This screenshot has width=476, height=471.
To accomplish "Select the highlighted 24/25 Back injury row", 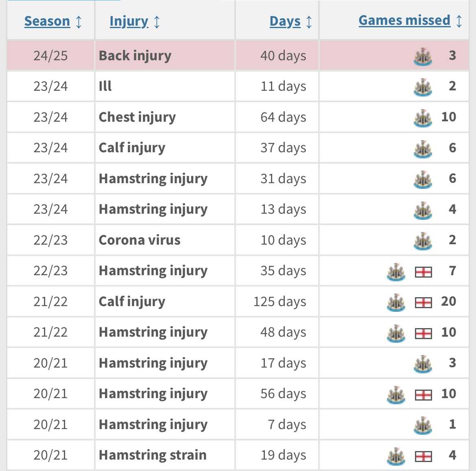I will point(238,56).
